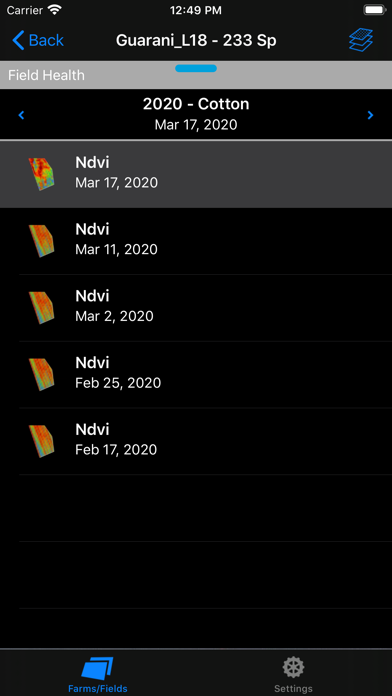The height and width of the screenshot is (696, 392).
Task: Go to next season with right arrow
Action: coord(371,115)
